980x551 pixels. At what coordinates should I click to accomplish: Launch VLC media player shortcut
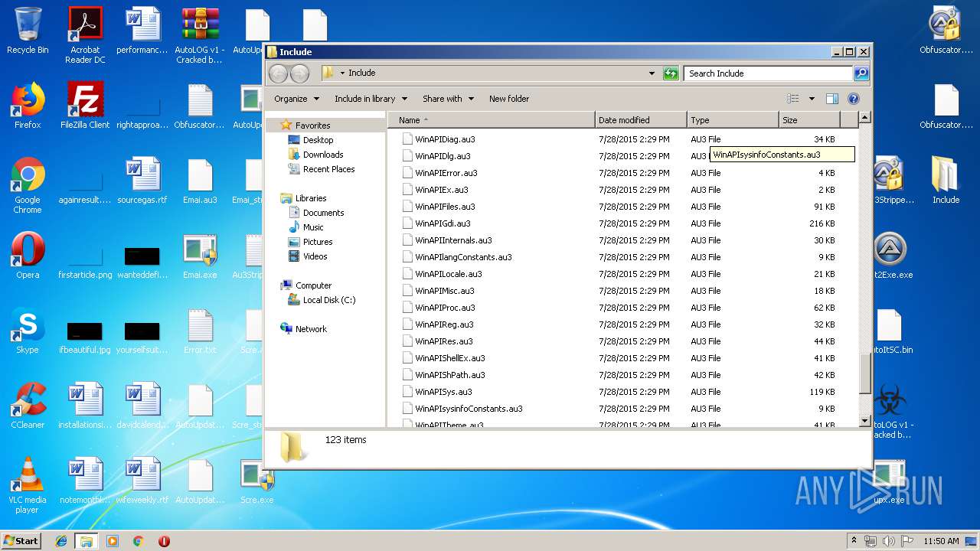28,486
